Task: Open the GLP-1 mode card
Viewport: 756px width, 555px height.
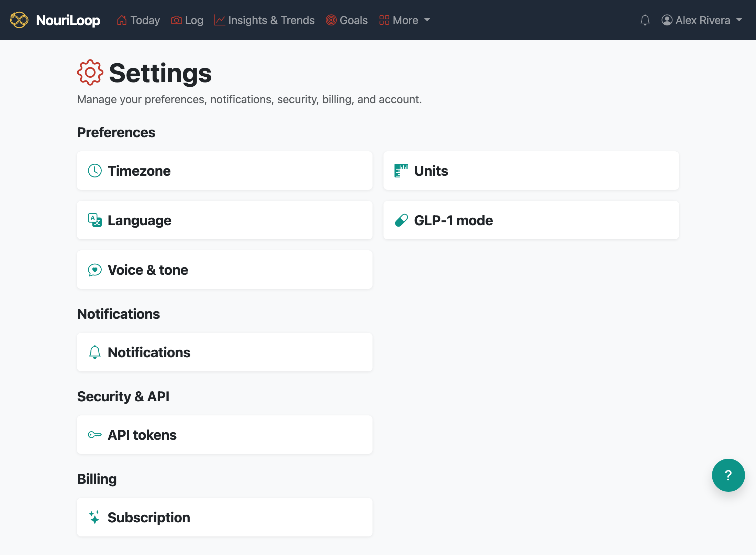Action: click(531, 220)
